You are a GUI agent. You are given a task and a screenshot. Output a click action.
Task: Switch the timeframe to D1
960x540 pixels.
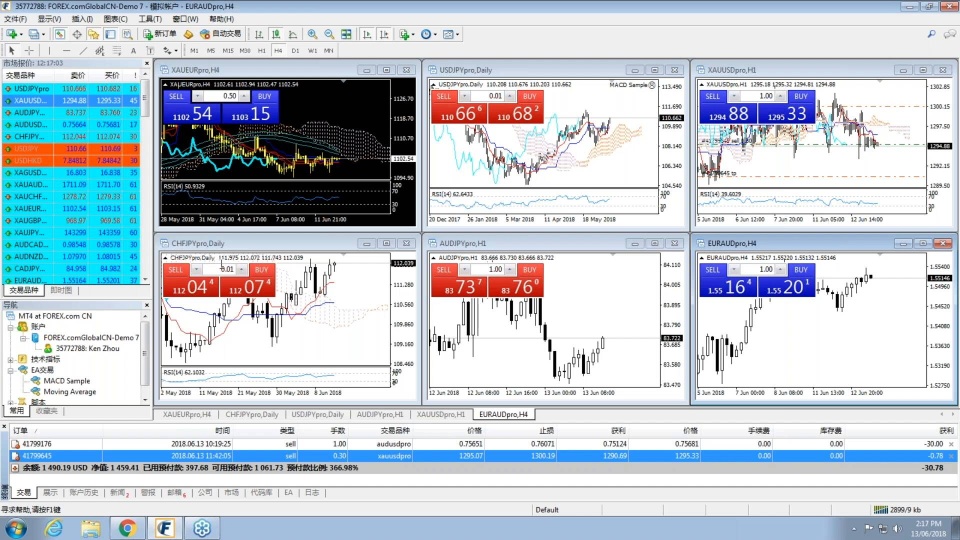[x=295, y=50]
